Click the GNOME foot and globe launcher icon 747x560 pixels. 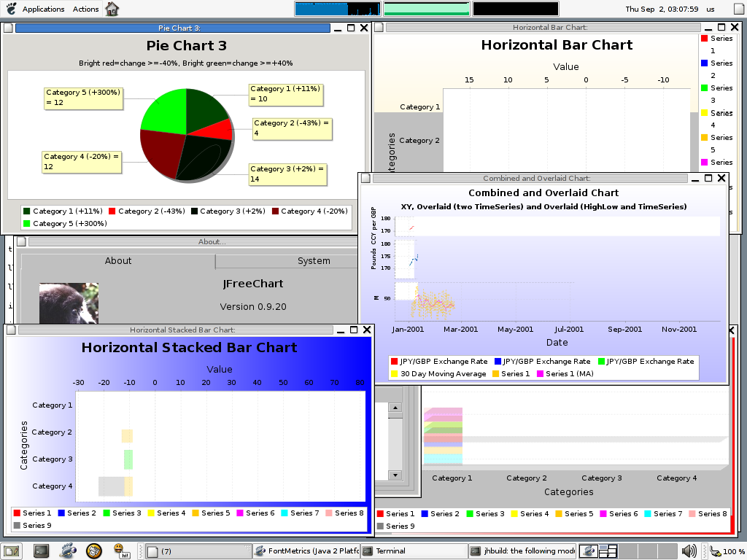[68, 551]
